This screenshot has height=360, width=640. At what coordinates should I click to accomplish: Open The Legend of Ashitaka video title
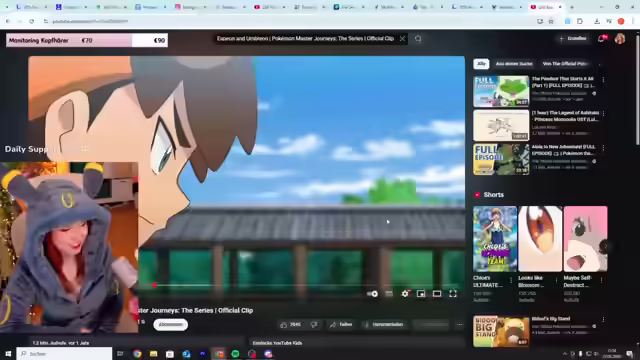point(565,116)
